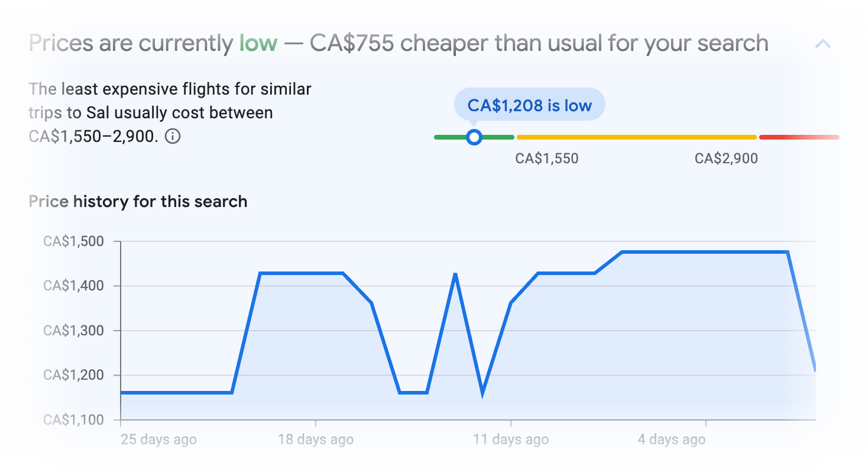868x472 pixels.
Task: Click the CA$1,208 price tooltip bubble
Action: (x=529, y=105)
